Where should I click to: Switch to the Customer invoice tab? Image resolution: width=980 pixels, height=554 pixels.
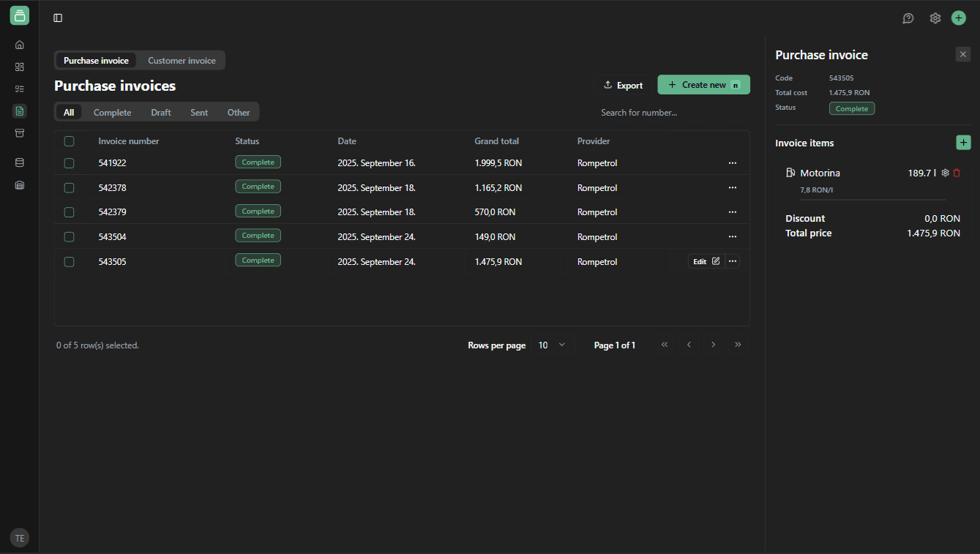point(182,61)
